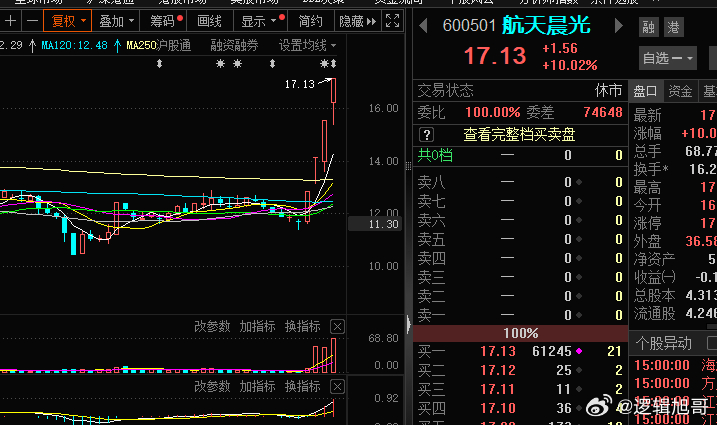717x425 pixels.
Task: Click the 共0档 label
Action: (x=435, y=155)
